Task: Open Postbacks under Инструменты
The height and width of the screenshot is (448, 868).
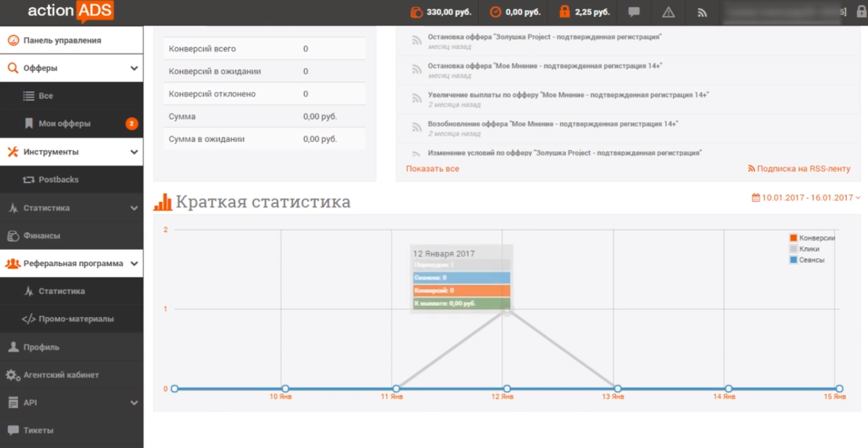Action: [58, 180]
